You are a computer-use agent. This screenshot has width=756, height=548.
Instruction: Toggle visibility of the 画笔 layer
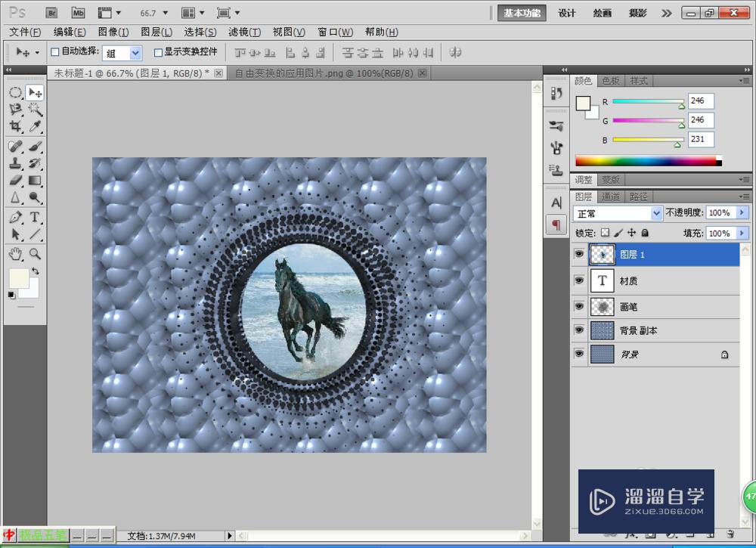point(579,307)
